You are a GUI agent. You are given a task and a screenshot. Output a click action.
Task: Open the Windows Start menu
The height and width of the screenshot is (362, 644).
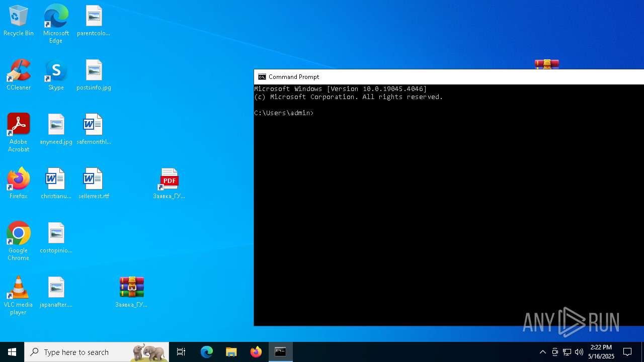click(x=12, y=352)
